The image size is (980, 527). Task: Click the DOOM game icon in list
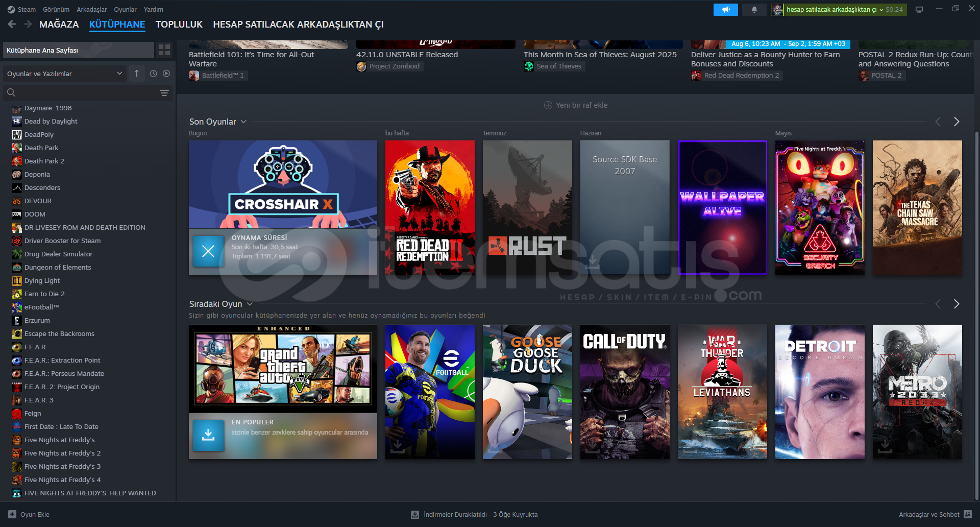click(x=17, y=214)
